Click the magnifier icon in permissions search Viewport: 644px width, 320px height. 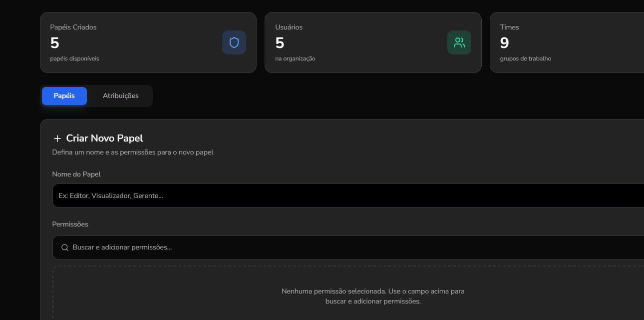tap(65, 247)
